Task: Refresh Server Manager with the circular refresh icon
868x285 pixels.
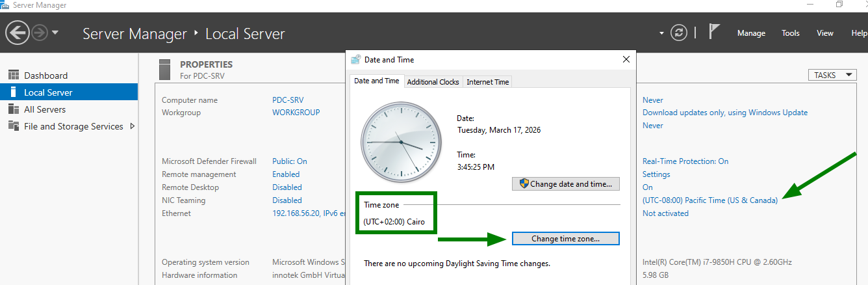Action: (x=679, y=33)
